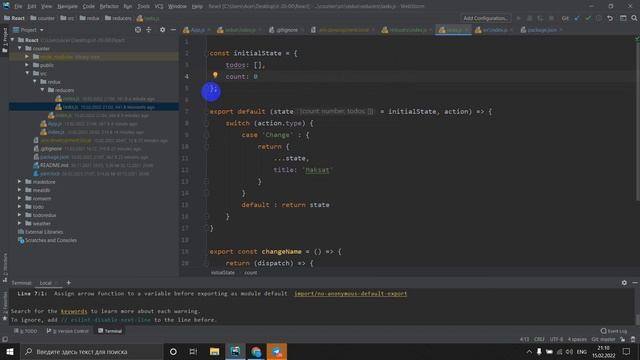Collapse the reducers folder
Viewport: 640px width, 360px height.
click(x=42, y=90)
